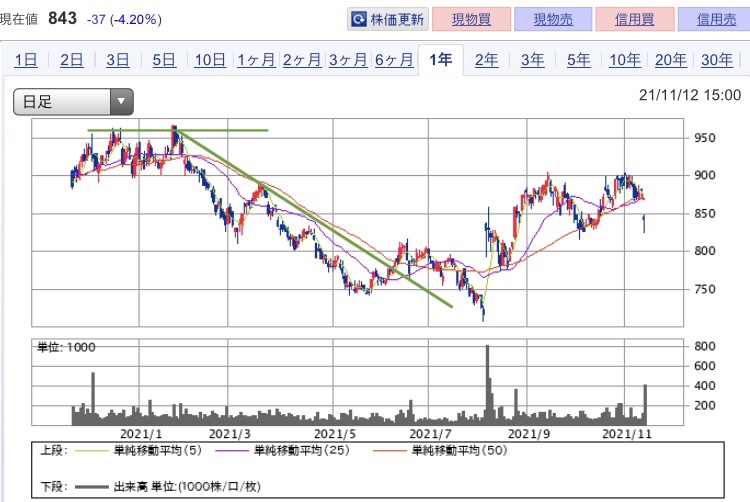Refresh the stock price with 株価更新
This screenshot has width=750, height=502.
pos(388,19)
